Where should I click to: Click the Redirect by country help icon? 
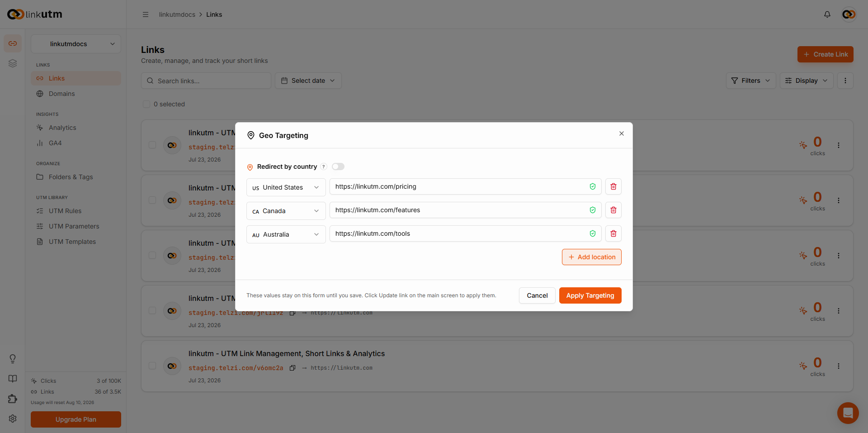tap(324, 167)
